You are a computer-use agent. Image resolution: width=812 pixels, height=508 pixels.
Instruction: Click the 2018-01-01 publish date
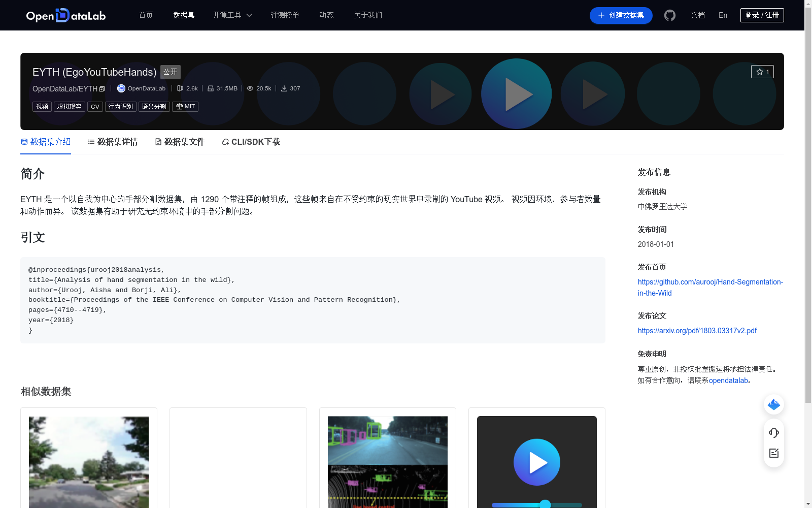pos(656,244)
